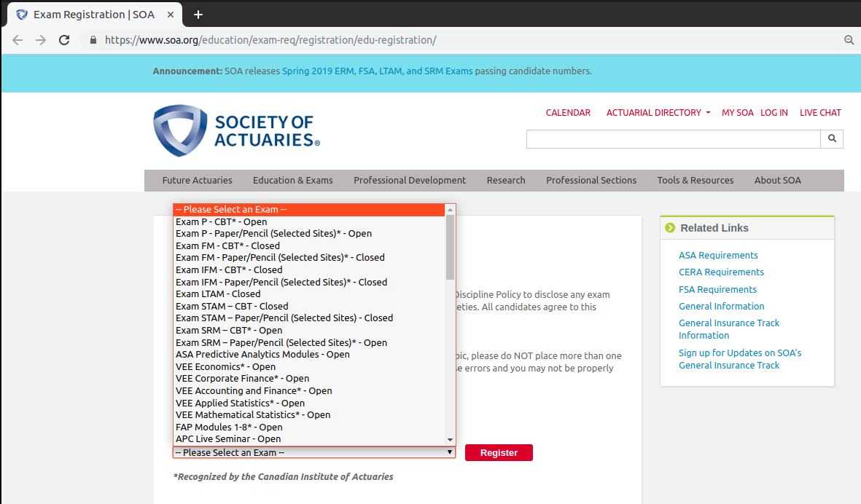Select 'VEE Economics* - Open' option
Image resolution: width=861 pixels, height=504 pixels.
click(x=309, y=366)
